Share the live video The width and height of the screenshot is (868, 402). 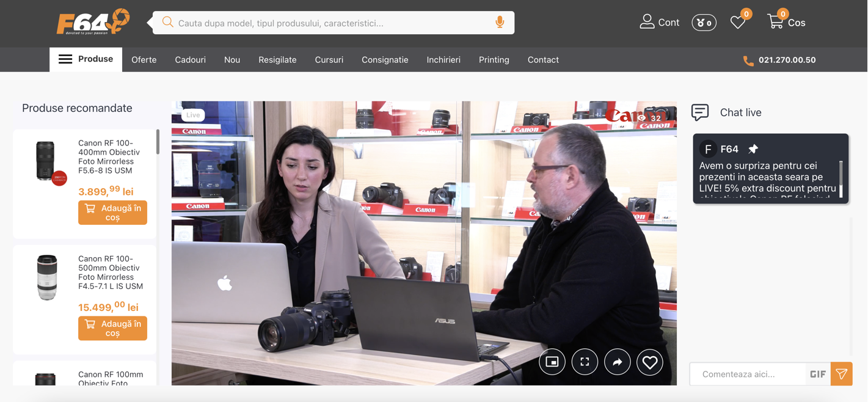(617, 362)
